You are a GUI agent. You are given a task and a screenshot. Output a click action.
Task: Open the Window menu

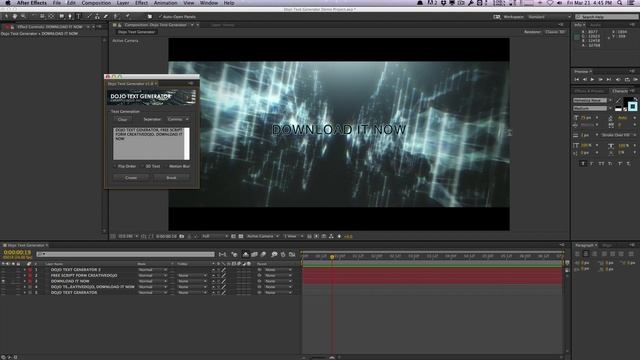209,3
